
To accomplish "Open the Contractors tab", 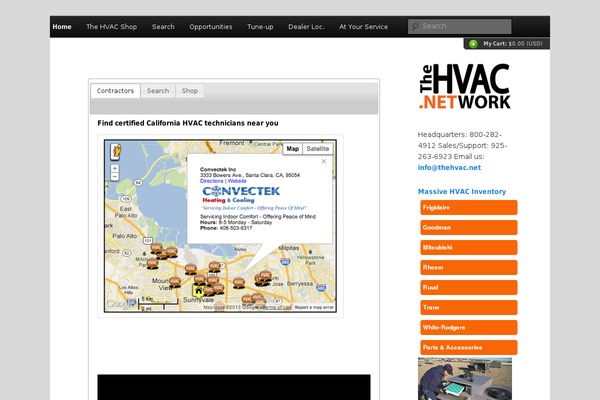I will pyautogui.click(x=115, y=91).
